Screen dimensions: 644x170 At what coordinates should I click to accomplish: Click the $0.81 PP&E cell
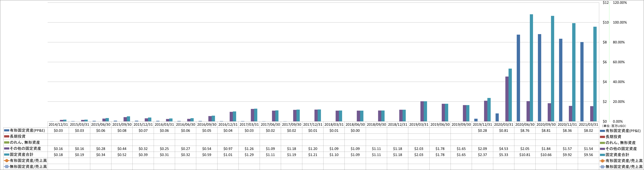click(x=504, y=131)
